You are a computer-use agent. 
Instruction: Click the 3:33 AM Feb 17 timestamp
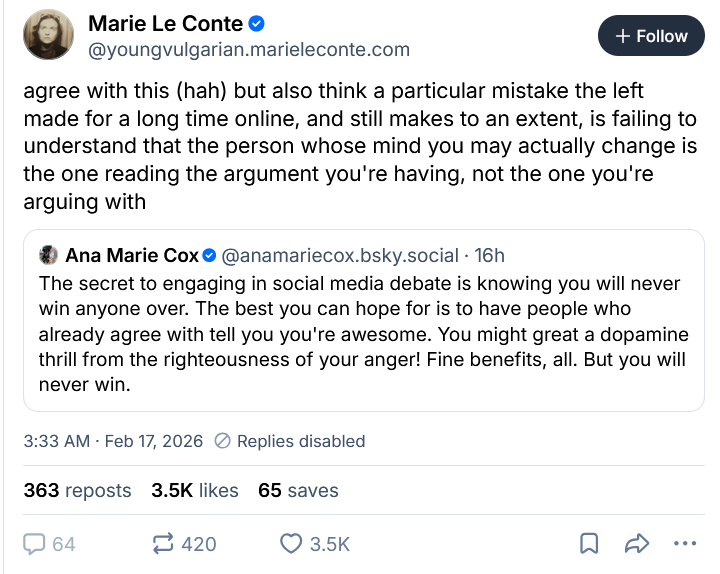click(113, 441)
